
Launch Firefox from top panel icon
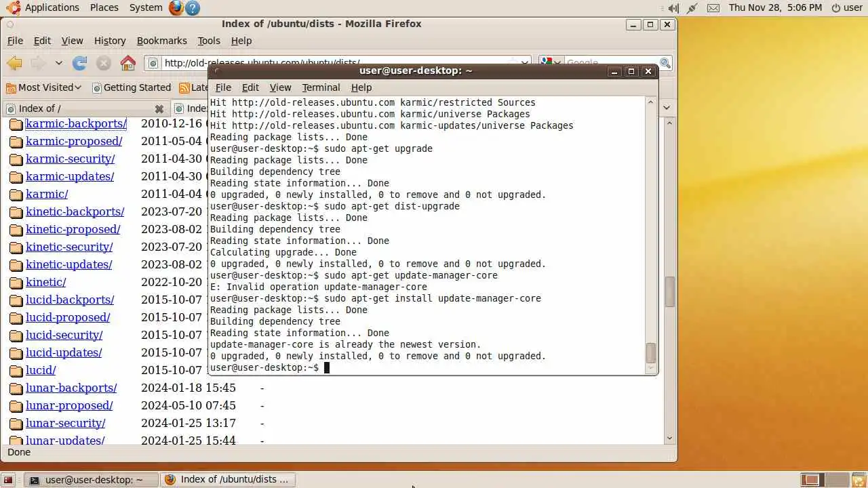coord(176,8)
